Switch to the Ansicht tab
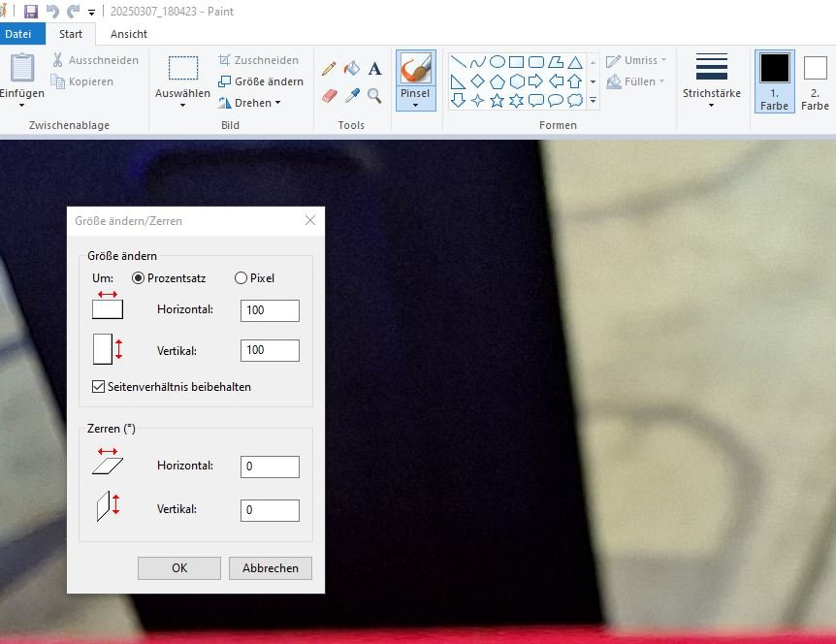 point(128,34)
